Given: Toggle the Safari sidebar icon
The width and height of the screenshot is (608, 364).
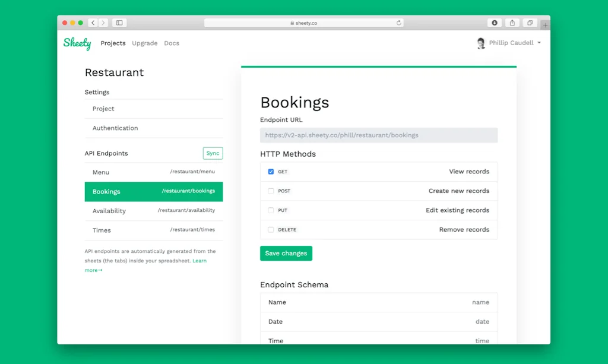Looking at the screenshot, I should (119, 23).
